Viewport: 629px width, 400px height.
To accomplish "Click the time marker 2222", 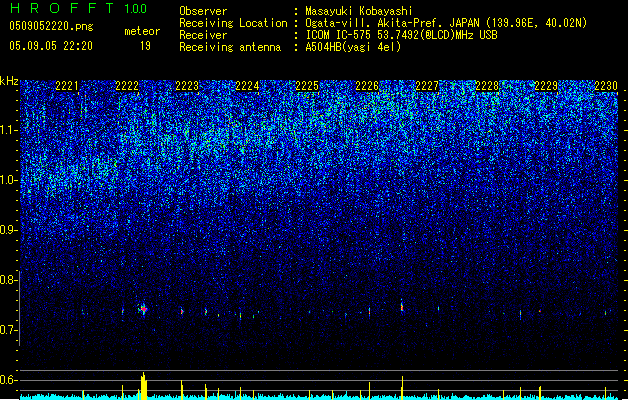I will pos(127,86).
